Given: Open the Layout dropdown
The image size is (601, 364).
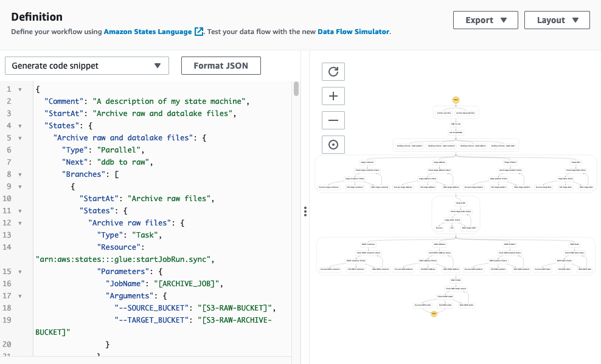Looking at the screenshot, I should click(x=557, y=20).
